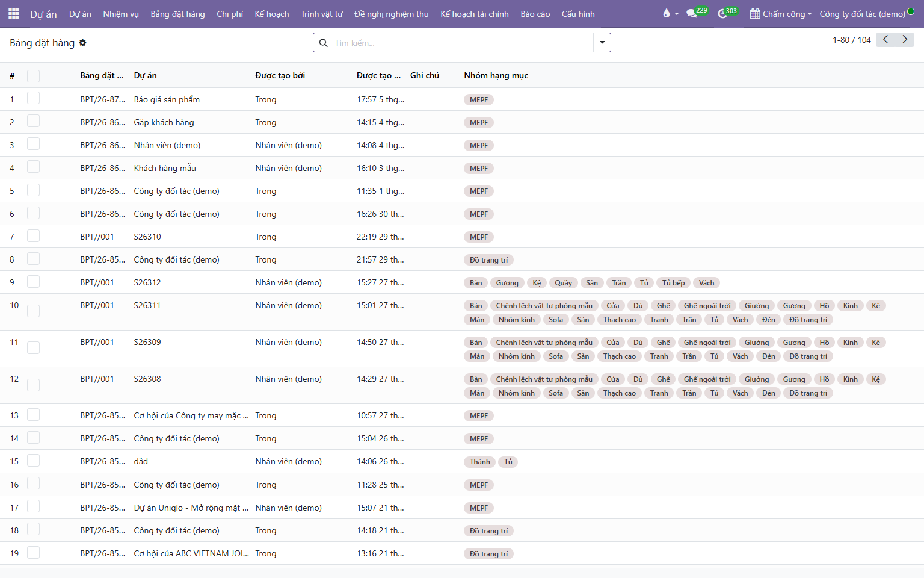Check the box for row 2 Gặp khách hàng
924x578 pixels.
click(33, 122)
